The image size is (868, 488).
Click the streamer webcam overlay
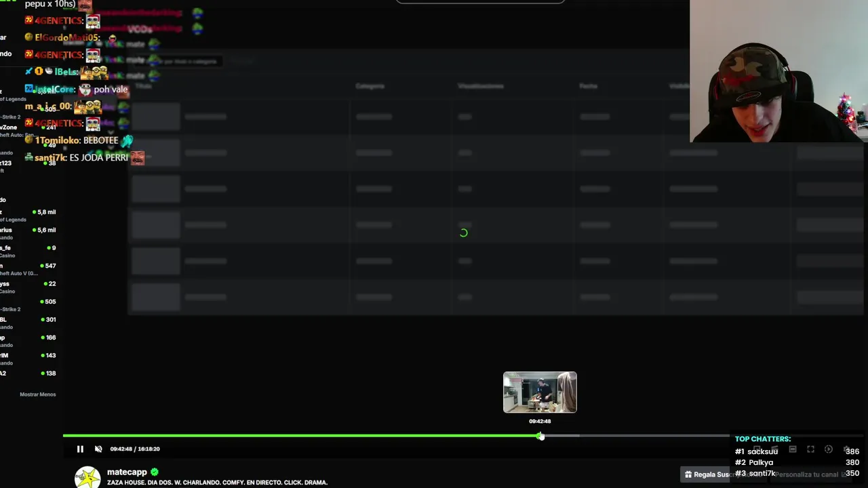pyautogui.click(x=778, y=71)
